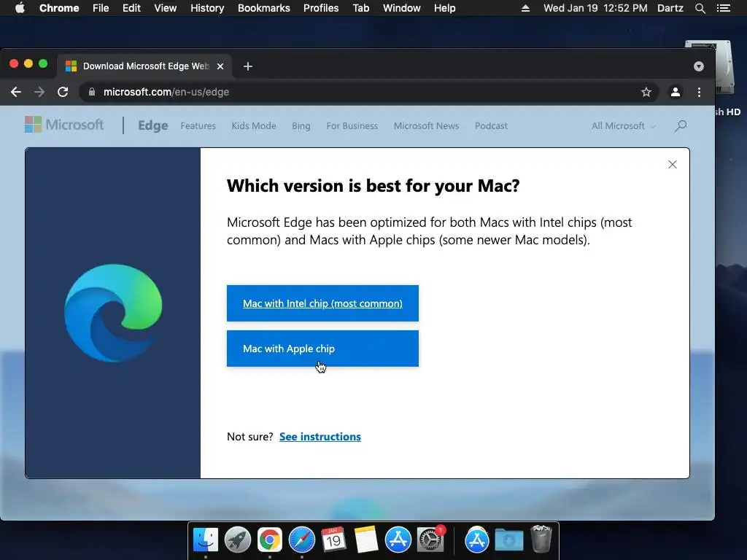
Task: Choose Mac with Apple chip
Action: tap(322, 349)
